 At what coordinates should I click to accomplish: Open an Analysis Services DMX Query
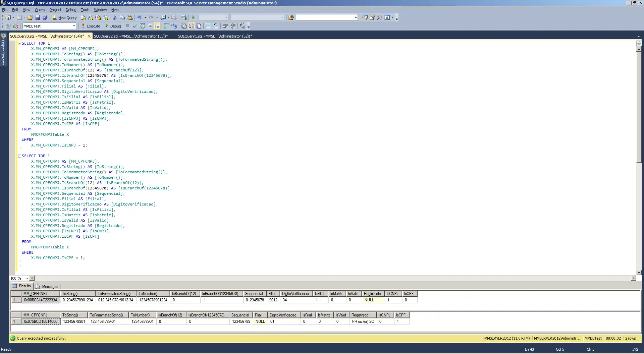click(x=98, y=18)
